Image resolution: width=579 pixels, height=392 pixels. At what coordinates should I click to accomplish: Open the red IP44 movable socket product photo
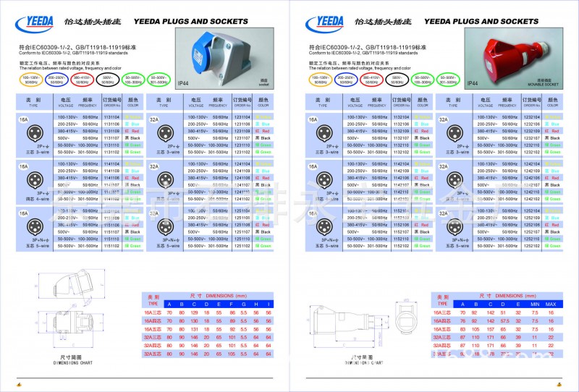pos(514,58)
